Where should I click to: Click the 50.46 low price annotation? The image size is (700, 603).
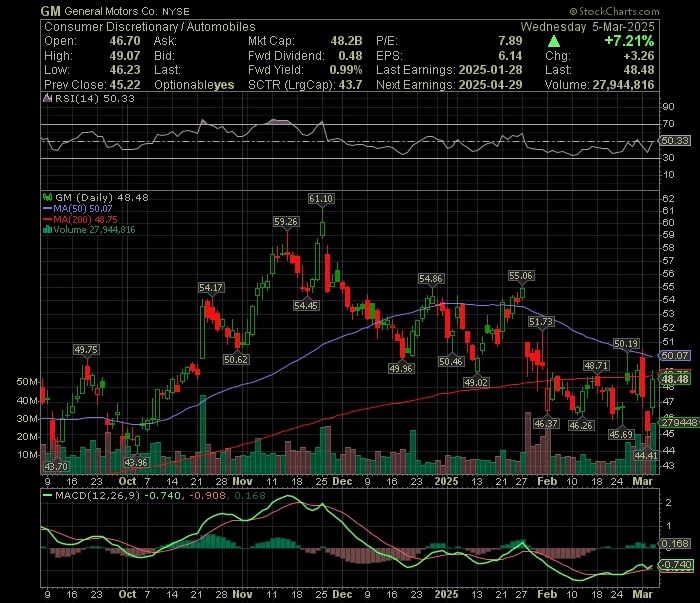point(451,361)
